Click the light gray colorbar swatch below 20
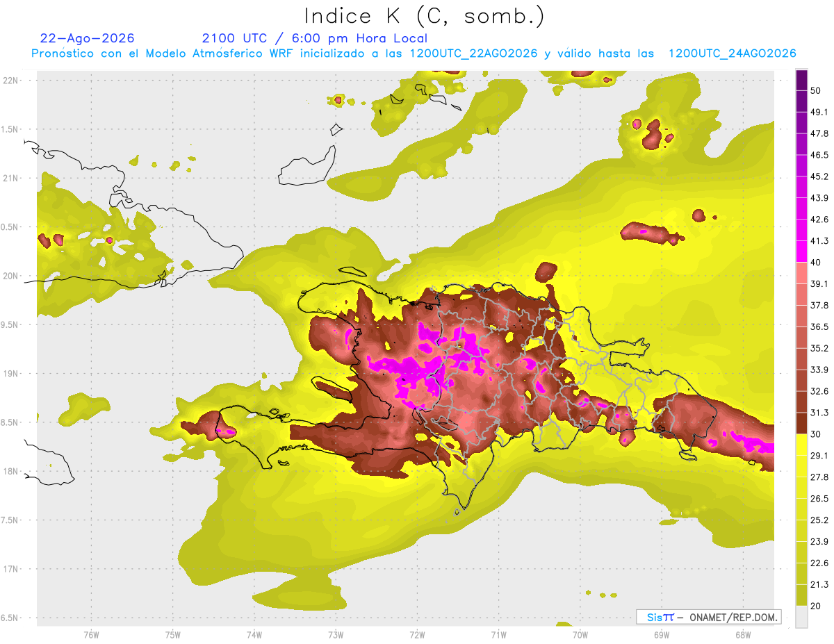This screenshot has height=644, width=834. (801, 616)
